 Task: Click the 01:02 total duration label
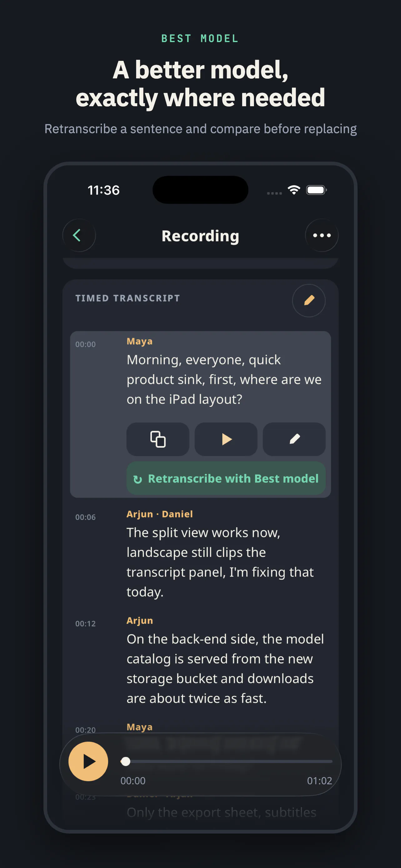(x=319, y=781)
